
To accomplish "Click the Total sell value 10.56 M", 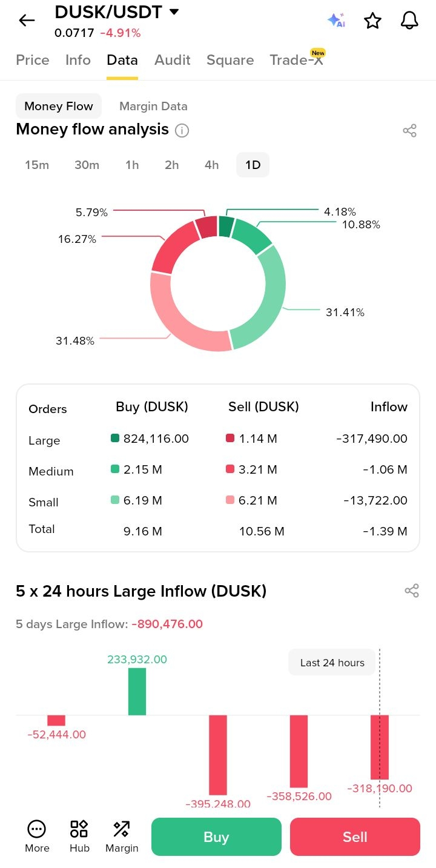I will coord(262,531).
